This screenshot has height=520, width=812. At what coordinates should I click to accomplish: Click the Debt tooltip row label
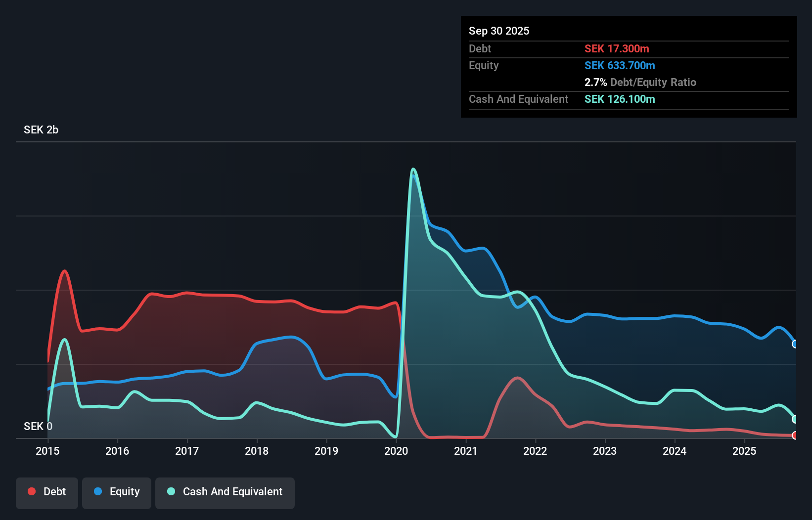pos(480,48)
